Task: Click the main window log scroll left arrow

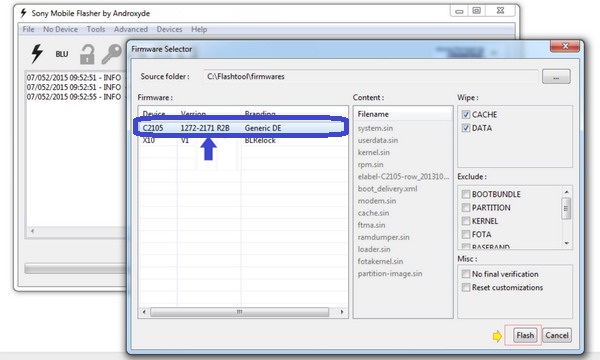Action: click(33, 231)
